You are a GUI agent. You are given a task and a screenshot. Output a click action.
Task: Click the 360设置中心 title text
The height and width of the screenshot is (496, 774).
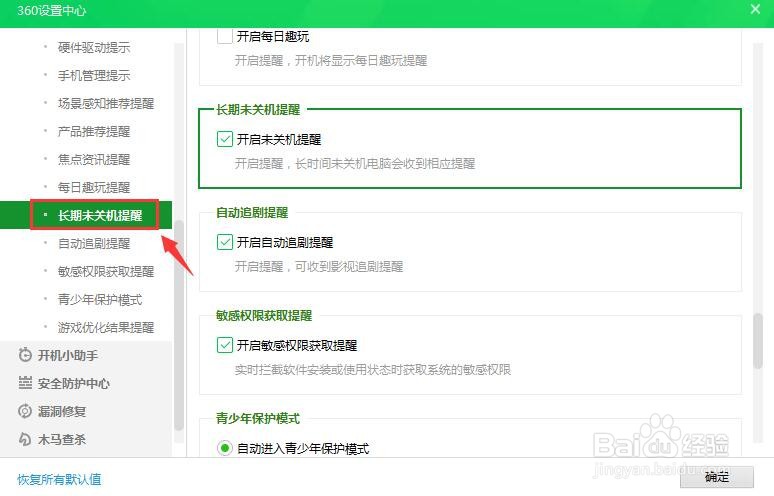coord(51,10)
